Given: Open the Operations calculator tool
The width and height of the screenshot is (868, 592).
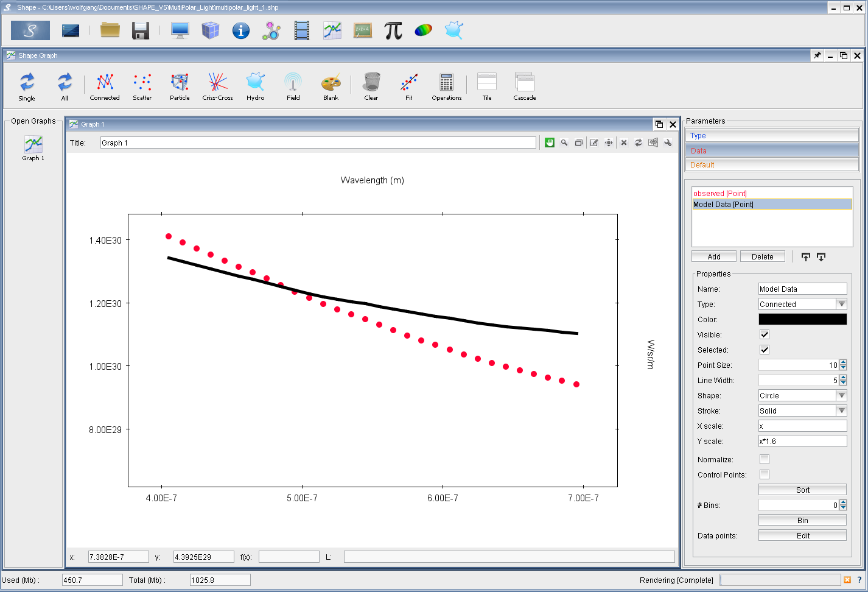Looking at the screenshot, I should [447, 86].
